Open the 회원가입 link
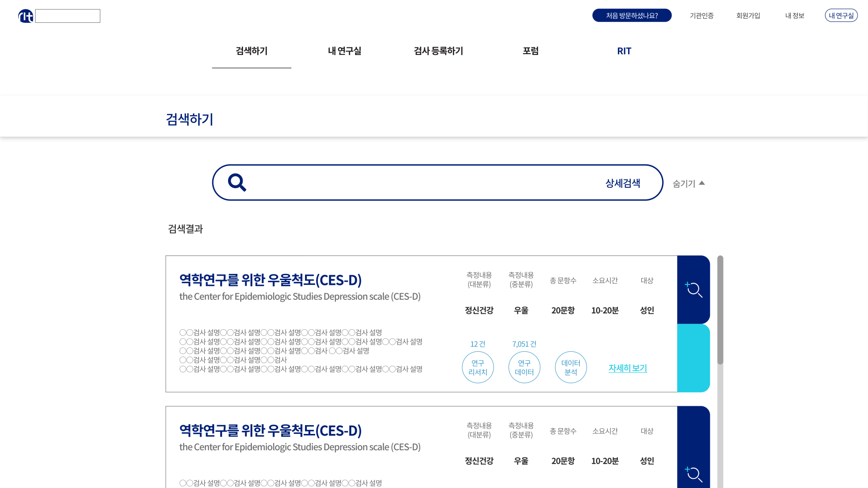This screenshot has width=868, height=488. tap(748, 15)
